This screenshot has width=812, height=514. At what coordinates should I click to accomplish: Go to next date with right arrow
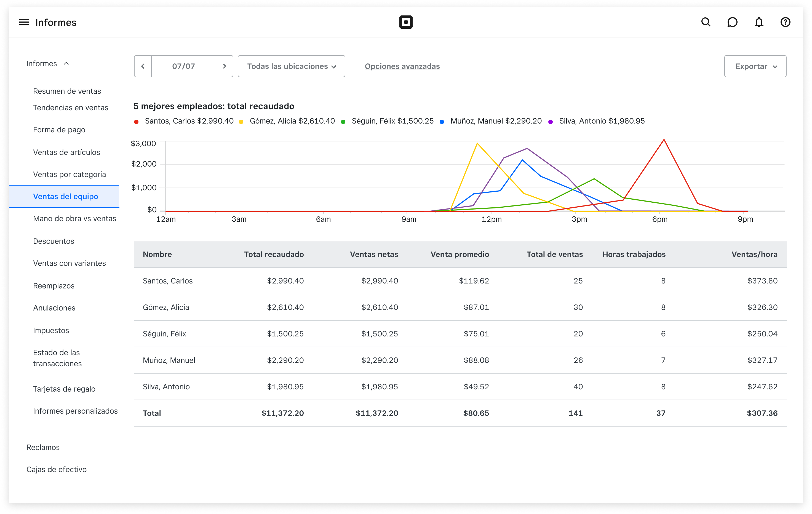coord(225,66)
